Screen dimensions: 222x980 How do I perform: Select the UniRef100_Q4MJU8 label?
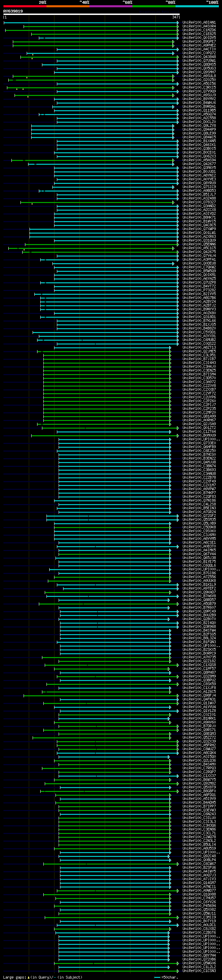click(x=199, y=462)
